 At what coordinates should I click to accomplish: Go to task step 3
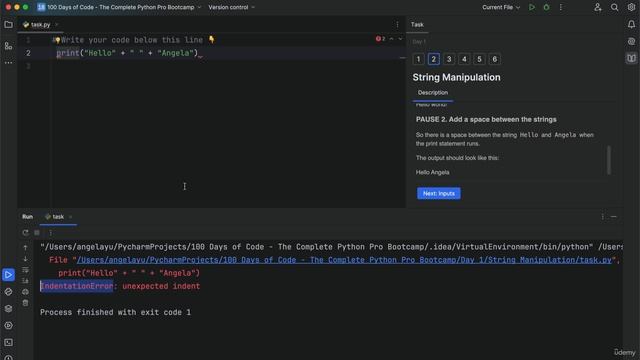pos(449,59)
